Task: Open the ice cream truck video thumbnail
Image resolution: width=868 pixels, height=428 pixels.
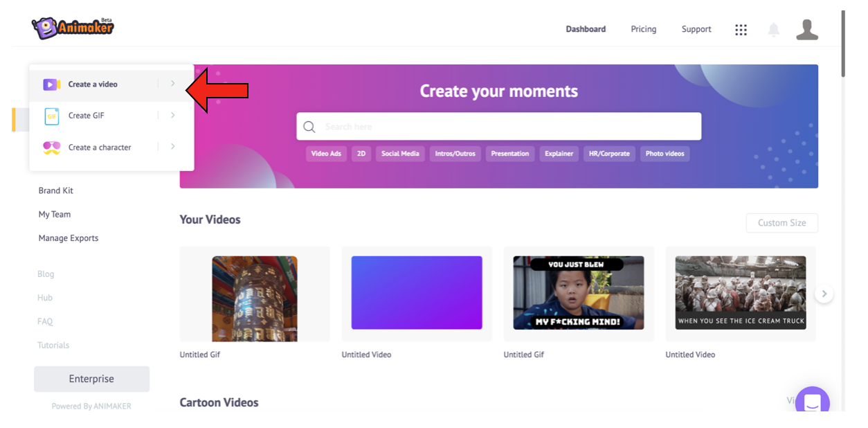Action: coord(740,293)
